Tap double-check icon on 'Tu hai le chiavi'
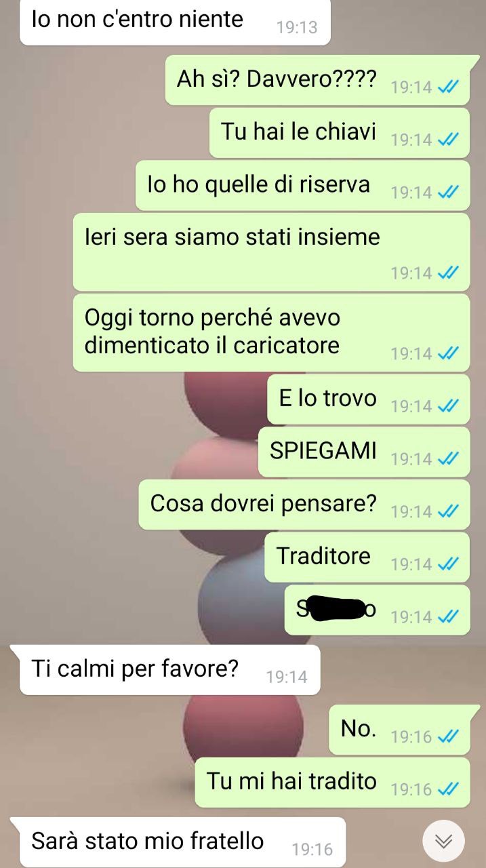 449,140
